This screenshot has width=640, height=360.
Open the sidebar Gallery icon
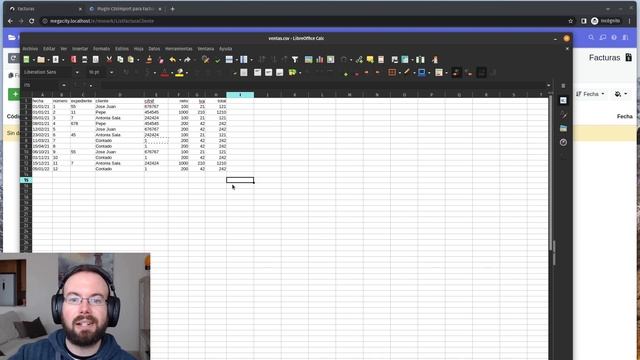click(x=563, y=128)
